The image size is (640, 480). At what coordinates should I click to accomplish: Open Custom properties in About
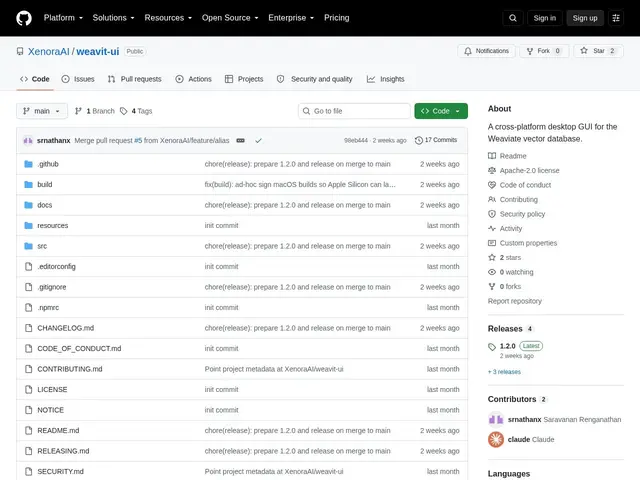[x=522, y=243]
